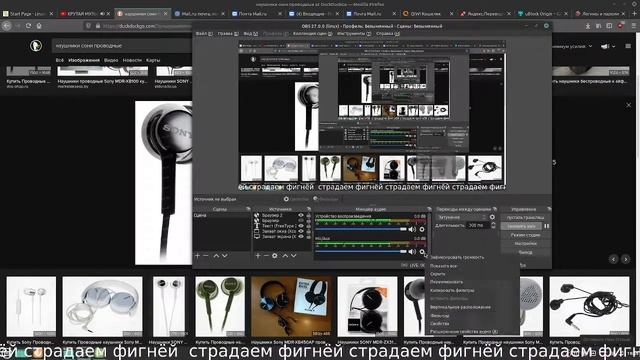Add a new scene with the plus icon

point(198,256)
